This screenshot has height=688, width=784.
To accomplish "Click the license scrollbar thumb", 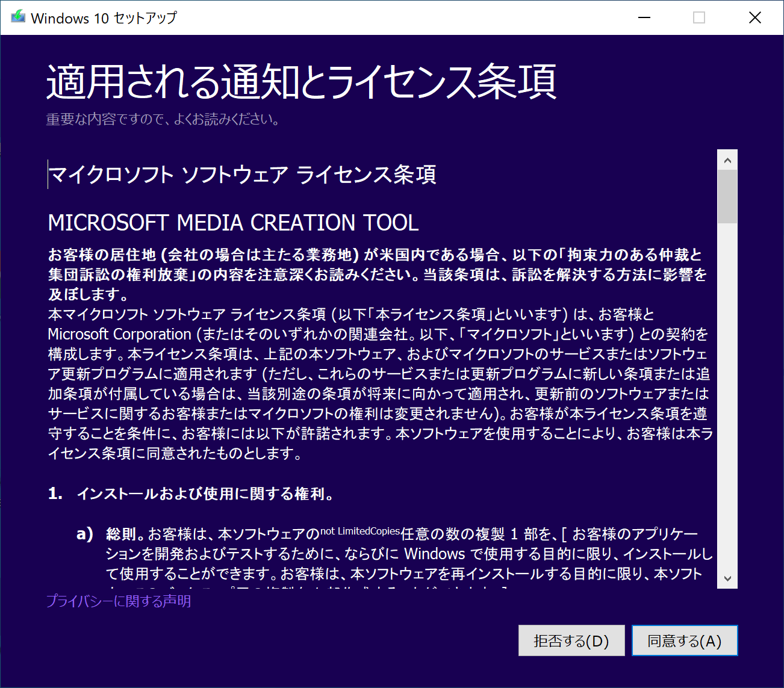I will [x=727, y=196].
